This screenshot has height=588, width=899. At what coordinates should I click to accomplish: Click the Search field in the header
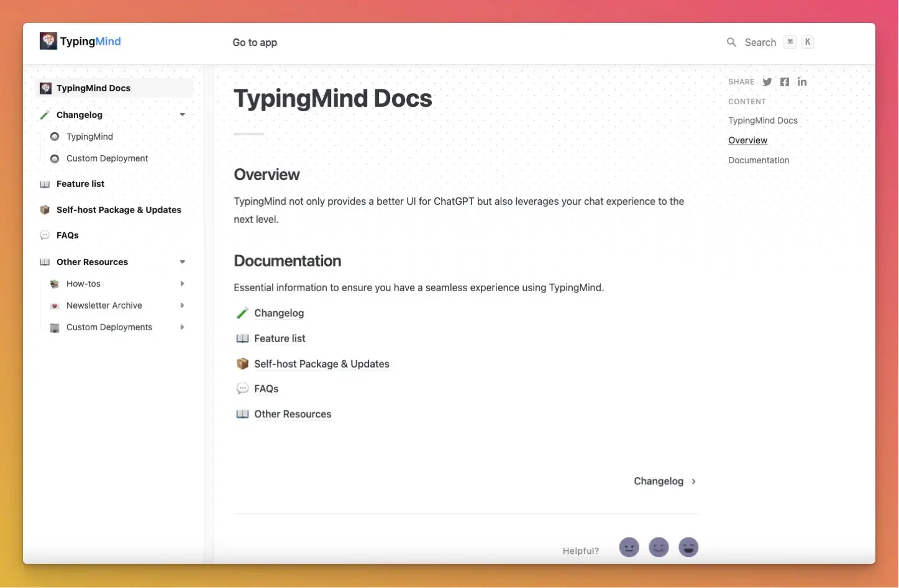770,42
